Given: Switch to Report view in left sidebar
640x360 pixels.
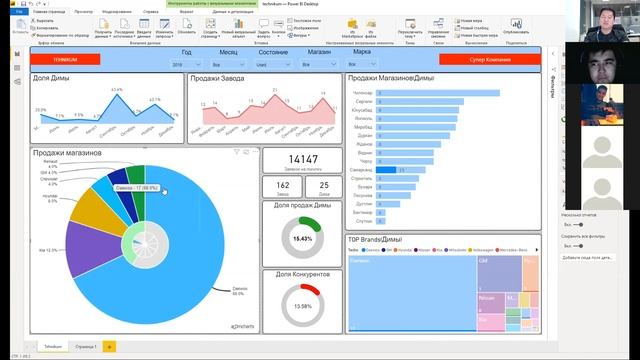Looking at the screenshot, I should coord(17,53).
